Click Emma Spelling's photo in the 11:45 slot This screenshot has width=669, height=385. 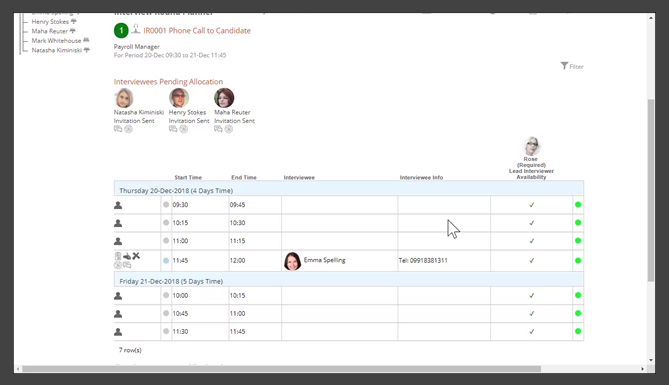click(292, 261)
